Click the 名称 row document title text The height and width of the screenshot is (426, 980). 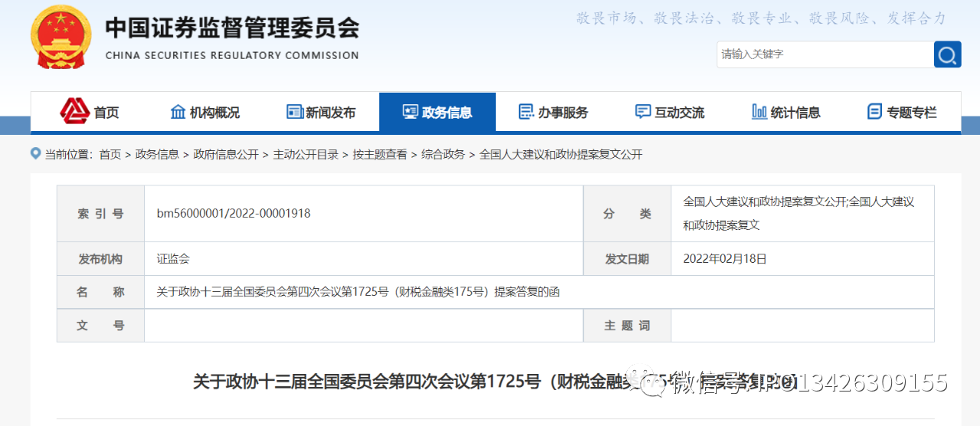[358, 292]
